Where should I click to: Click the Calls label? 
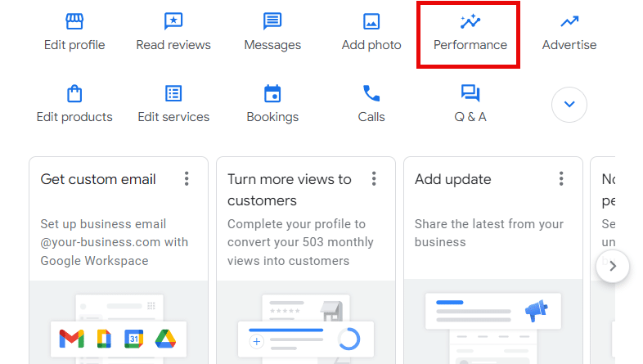click(371, 117)
